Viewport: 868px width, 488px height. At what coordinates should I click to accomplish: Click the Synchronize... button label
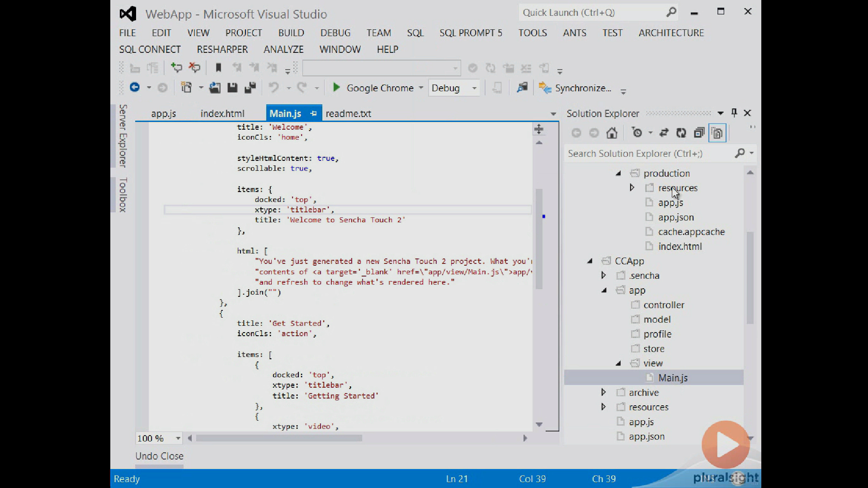click(583, 88)
